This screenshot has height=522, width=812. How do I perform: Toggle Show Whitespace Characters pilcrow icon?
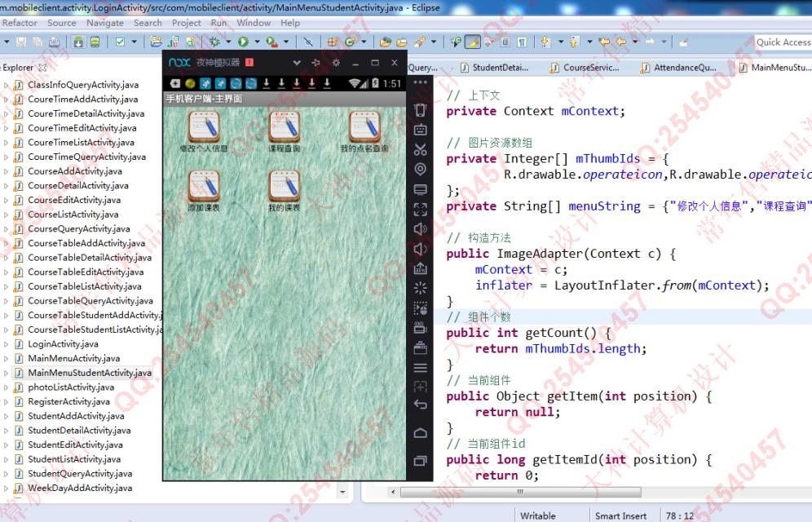point(522,42)
